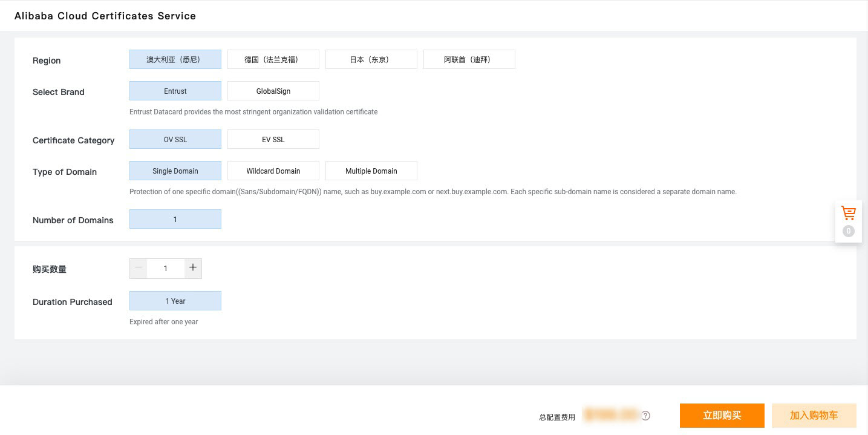Select EV SSL certificate category
The height and width of the screenshot is (435, 868).
click(x=273, y=139)
